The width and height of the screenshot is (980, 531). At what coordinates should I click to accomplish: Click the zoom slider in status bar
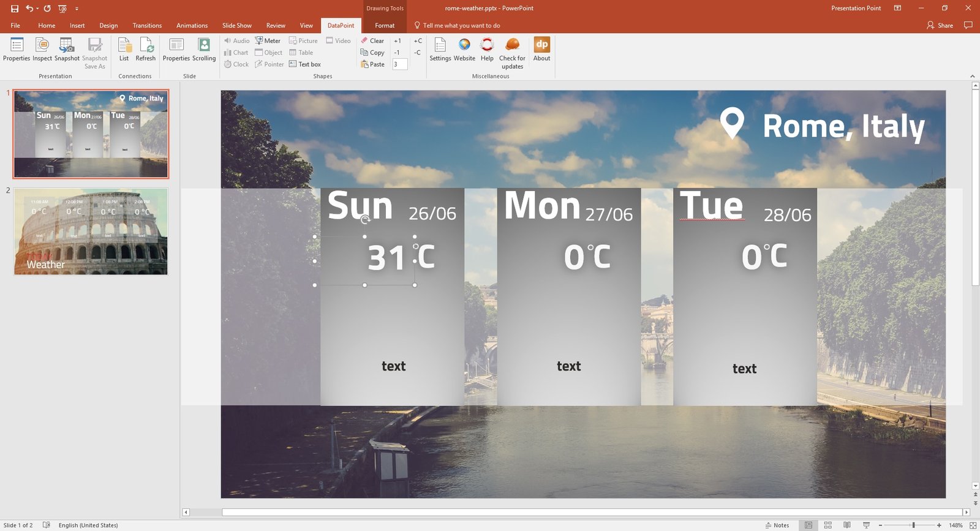(913, 525)
